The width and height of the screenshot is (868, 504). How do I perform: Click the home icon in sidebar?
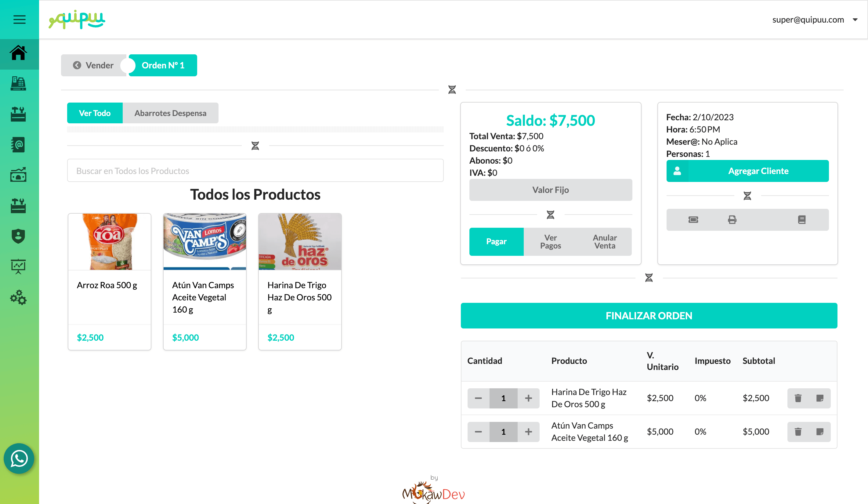point(18,53)
